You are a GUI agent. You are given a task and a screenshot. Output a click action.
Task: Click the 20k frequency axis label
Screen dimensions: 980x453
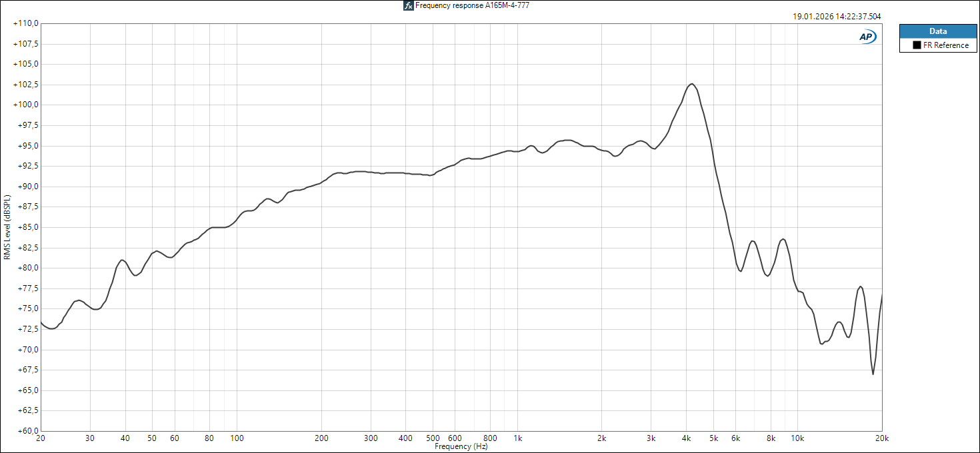[882, 438]
